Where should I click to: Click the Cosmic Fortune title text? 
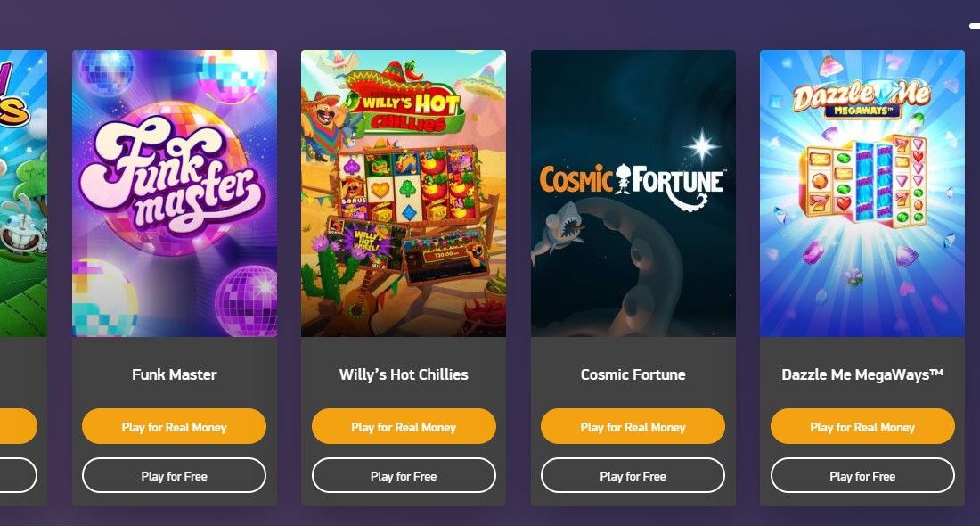tap(633, 374)
